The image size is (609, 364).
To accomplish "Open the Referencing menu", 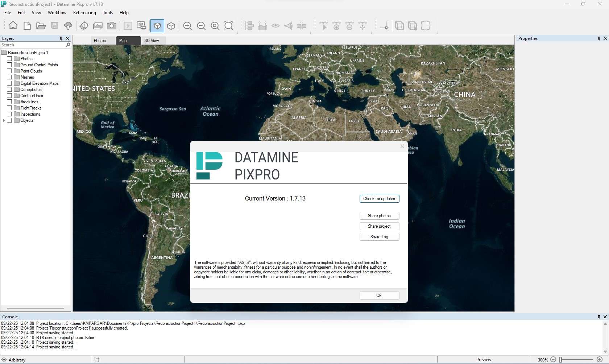I will [x=84, y=13].
